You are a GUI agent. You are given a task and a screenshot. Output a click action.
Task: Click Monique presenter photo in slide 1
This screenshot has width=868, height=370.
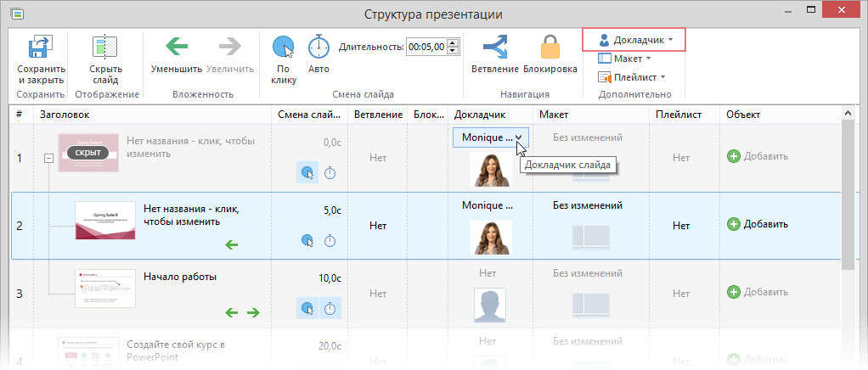tap(491, 169)
